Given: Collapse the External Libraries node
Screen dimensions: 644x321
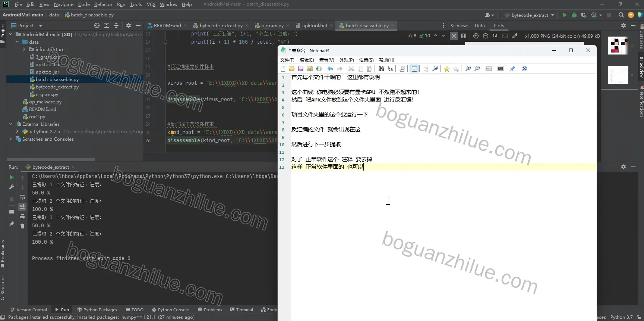Looking at the screenshot, I should 10,124.
